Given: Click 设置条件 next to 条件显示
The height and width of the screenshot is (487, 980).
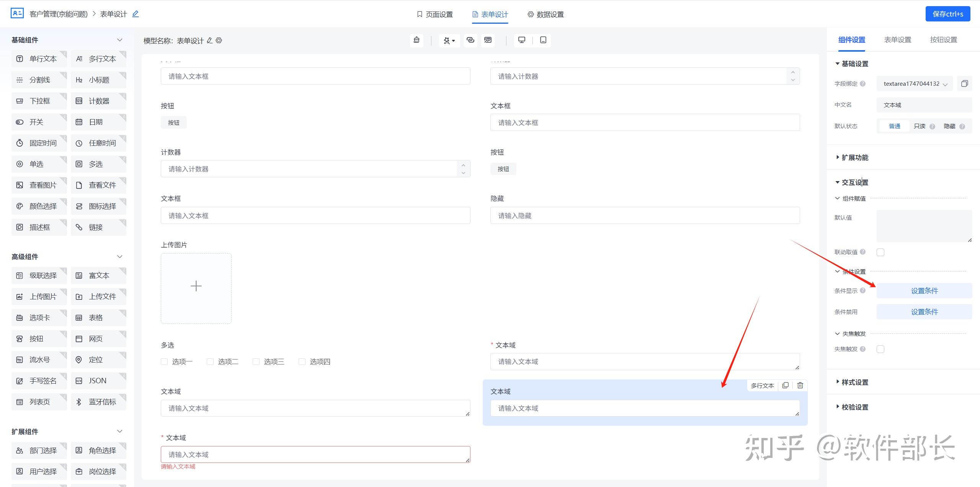Looking at the screenshot, I should click(x=924, y=290).
